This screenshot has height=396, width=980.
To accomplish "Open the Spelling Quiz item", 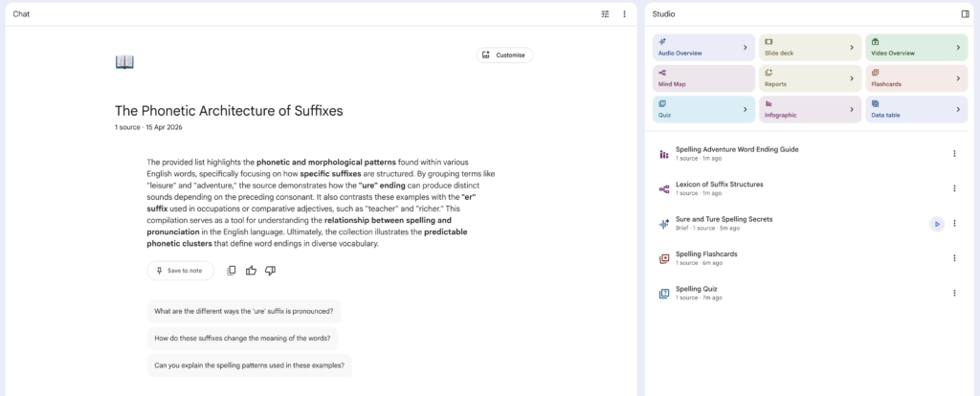I will [x=696, y=289].
